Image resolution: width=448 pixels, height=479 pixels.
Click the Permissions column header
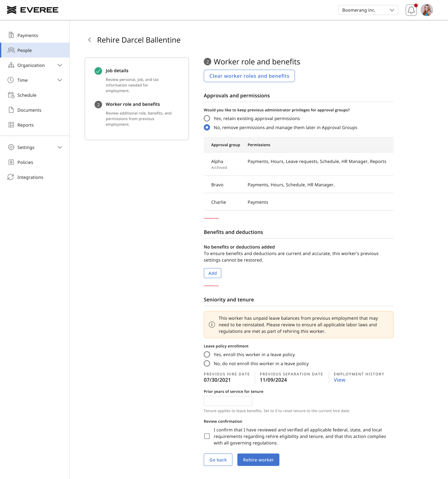259,145
